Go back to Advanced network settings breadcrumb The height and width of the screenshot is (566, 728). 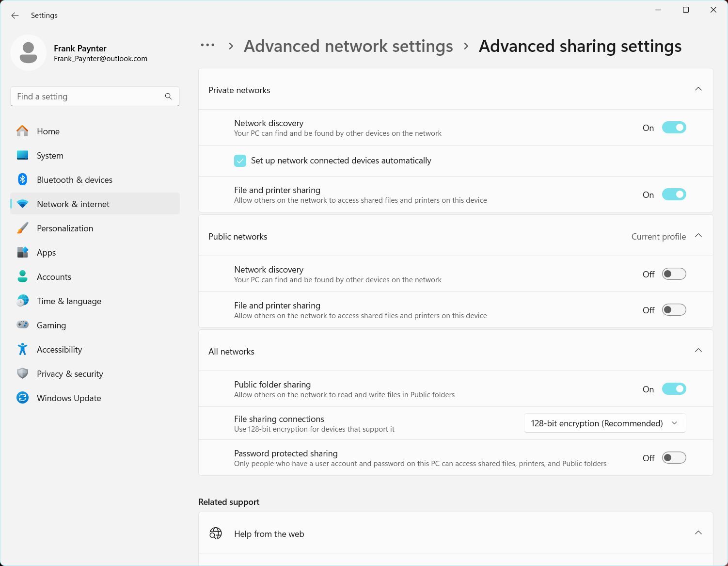coord(348,46)
